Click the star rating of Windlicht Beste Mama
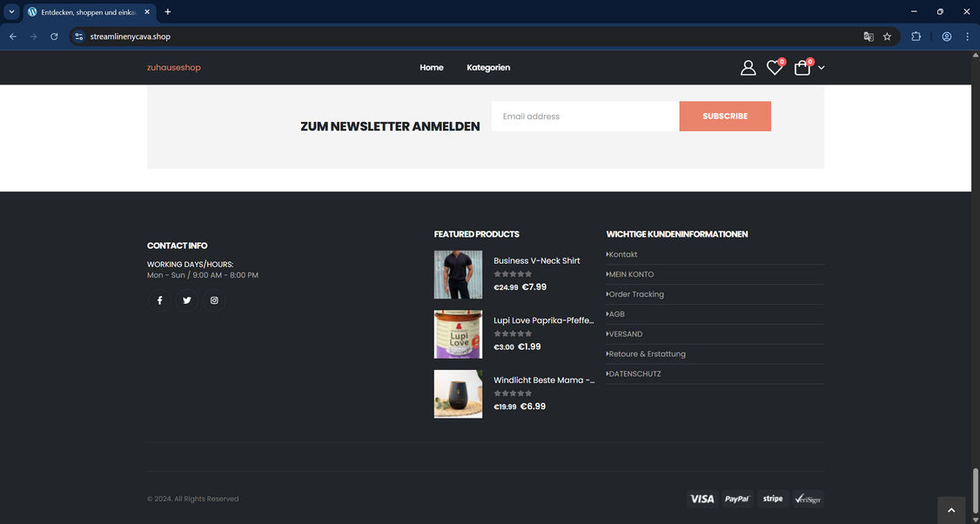This screenshot has height=524, width=980. click(512, 393)
